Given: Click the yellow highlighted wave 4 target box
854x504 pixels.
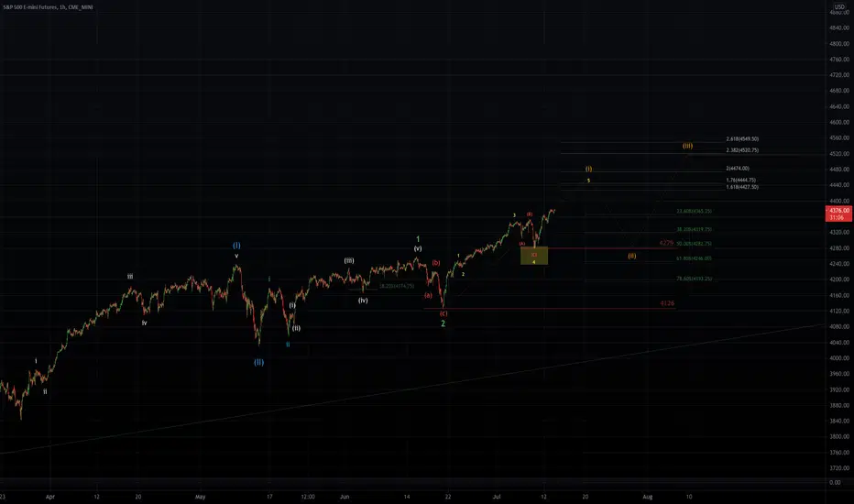Looking at the screenshot, I should tap(534, 256).
